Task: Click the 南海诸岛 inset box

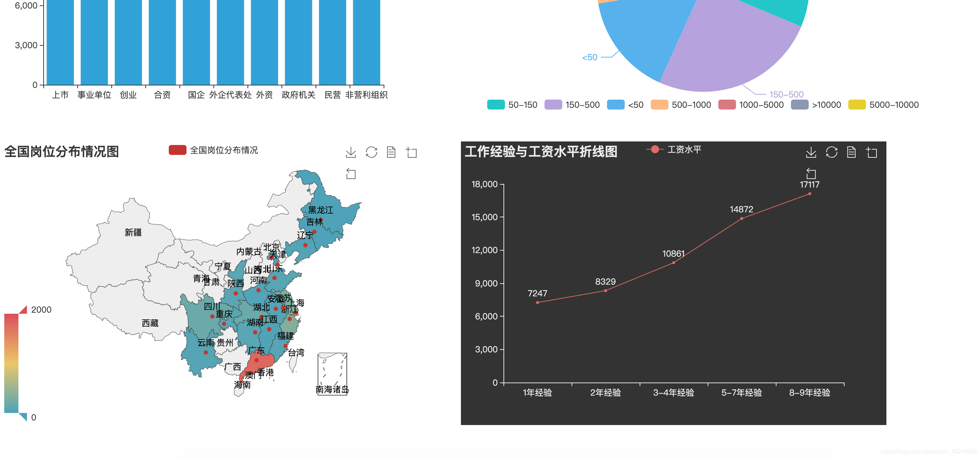Action: tap(332, 374)
